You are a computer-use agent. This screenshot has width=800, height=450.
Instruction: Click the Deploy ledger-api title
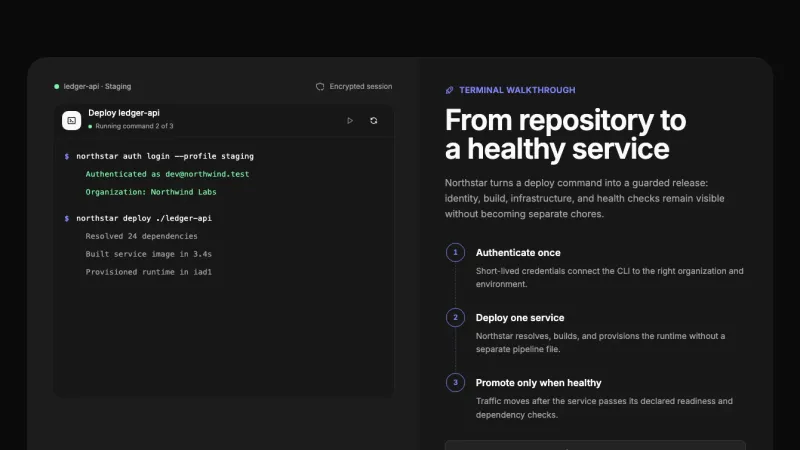click(x=124, y=113)
